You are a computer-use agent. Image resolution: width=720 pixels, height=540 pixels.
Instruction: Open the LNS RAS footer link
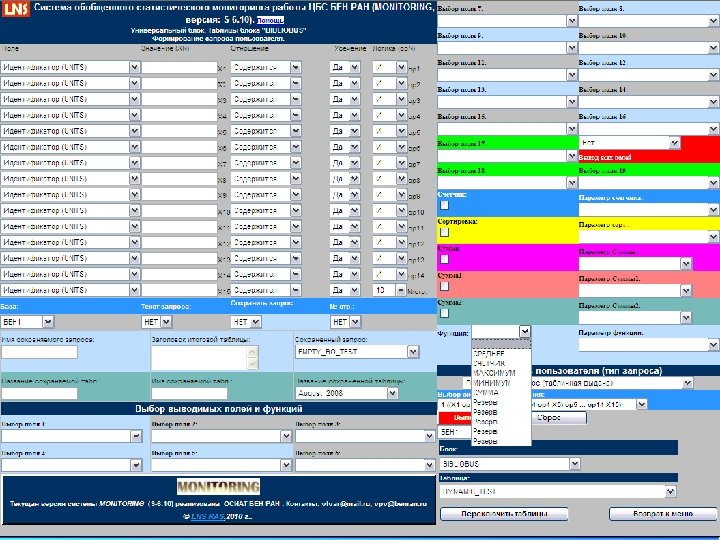click(x=208, y=517)
